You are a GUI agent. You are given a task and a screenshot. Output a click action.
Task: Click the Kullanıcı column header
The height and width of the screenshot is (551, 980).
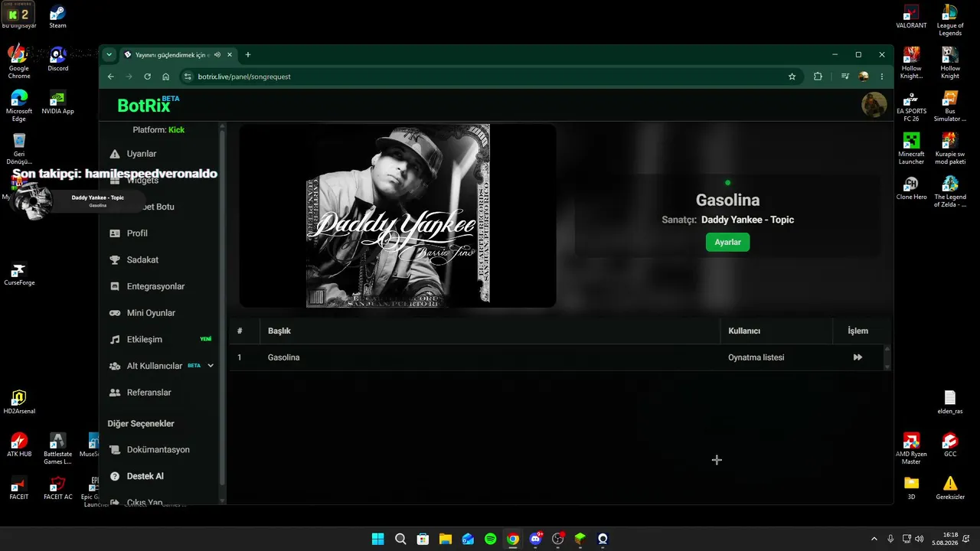pos(743,331)
